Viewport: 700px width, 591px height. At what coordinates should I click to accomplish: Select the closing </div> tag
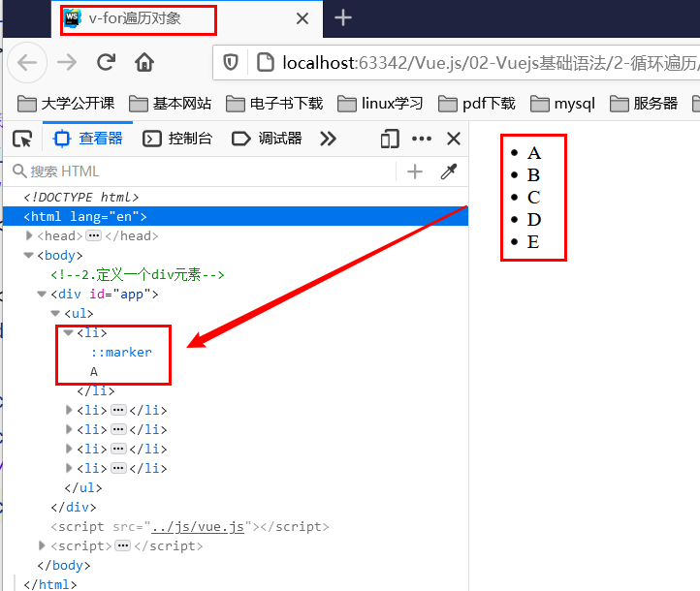(x=74, y=507)
